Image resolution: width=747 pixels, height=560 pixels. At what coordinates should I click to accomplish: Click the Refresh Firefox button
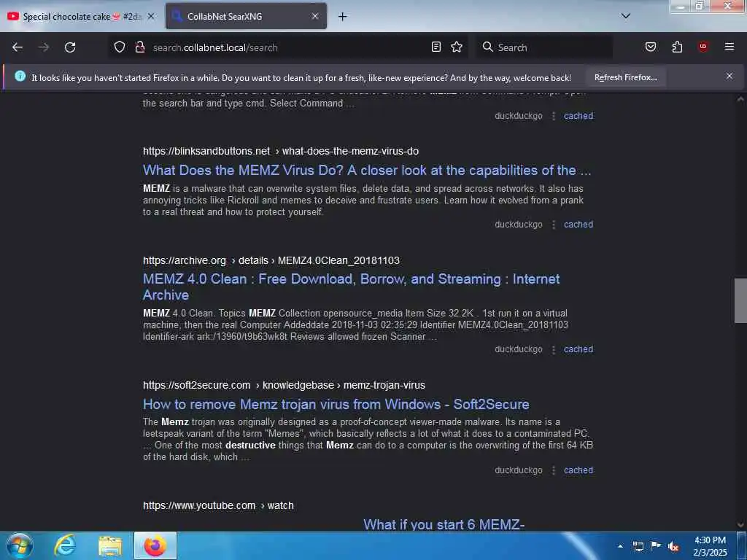coord(625,77)
